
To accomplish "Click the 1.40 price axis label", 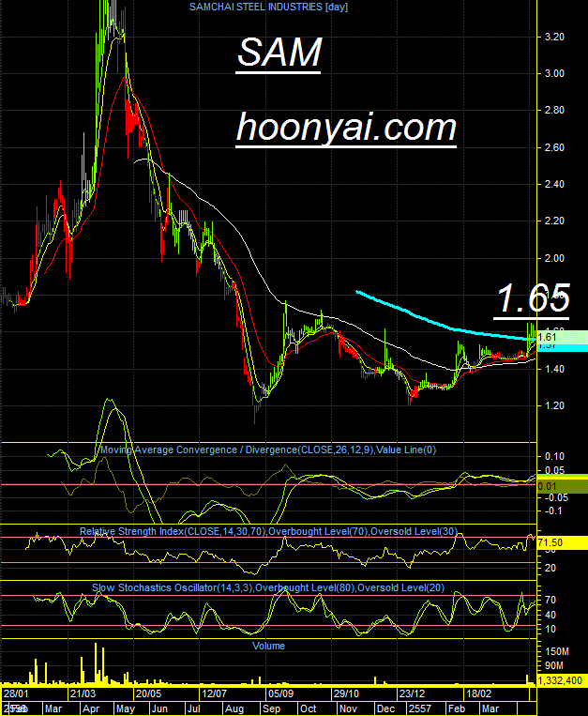I will [554, 369].
